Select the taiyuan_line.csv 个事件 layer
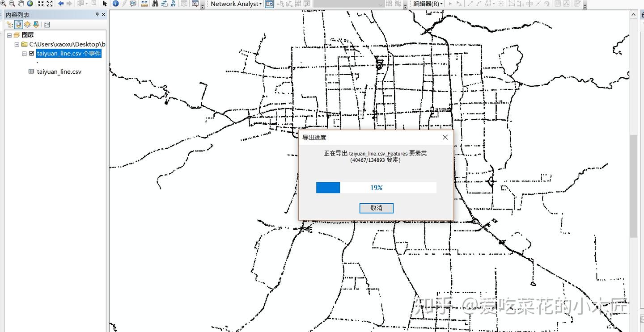The image size is (644, 332). point(69,53)
